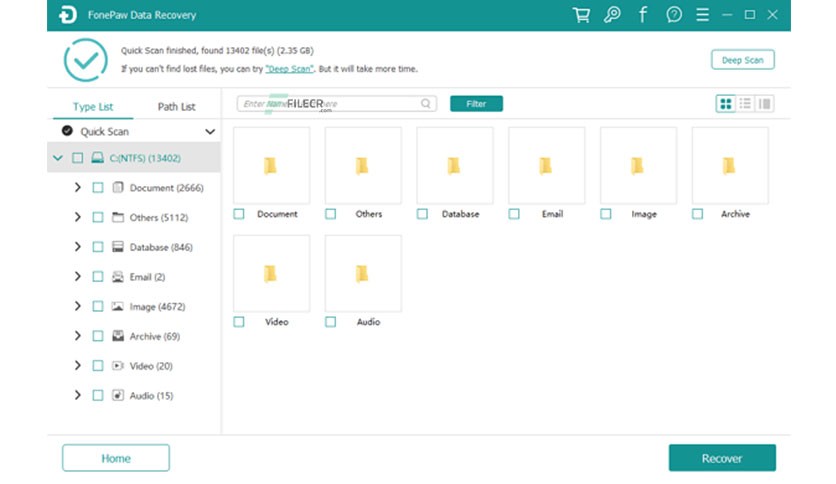Open the Database folder thumbnail
The height and width of the screenshot is (484, 836).
[455, 165]
